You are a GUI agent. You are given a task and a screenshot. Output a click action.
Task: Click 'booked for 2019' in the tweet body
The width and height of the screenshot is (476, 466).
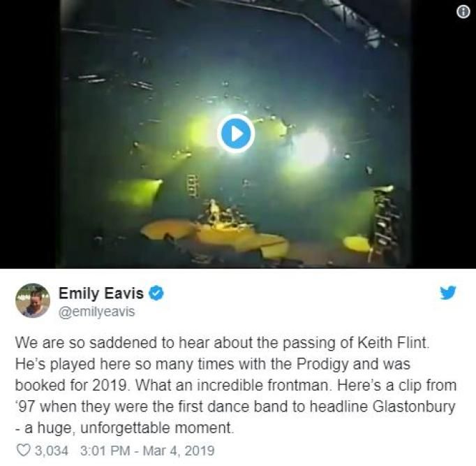[70, 385]
